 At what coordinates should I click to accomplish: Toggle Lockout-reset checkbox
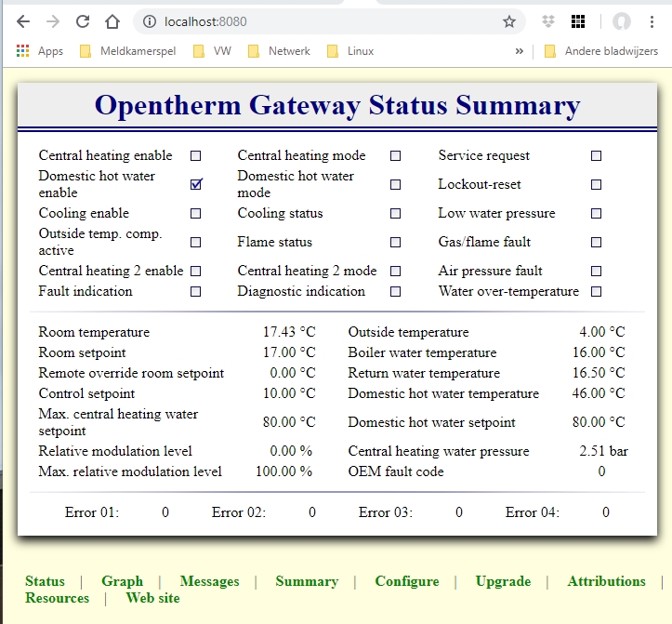tap(596, 184)
